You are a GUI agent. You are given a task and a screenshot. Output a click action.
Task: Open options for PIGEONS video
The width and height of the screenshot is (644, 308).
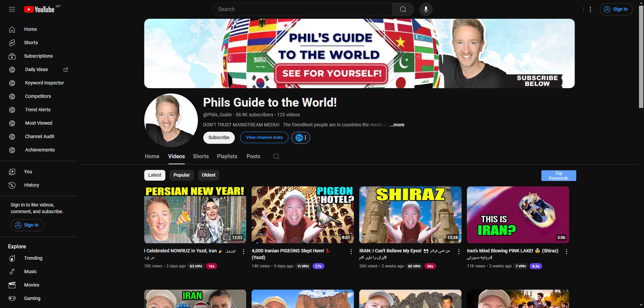(x=351, y=252)
